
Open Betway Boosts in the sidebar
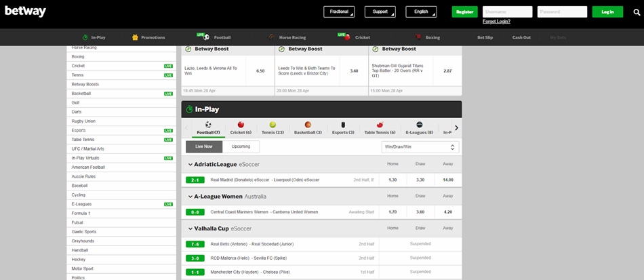click(121, 84)
